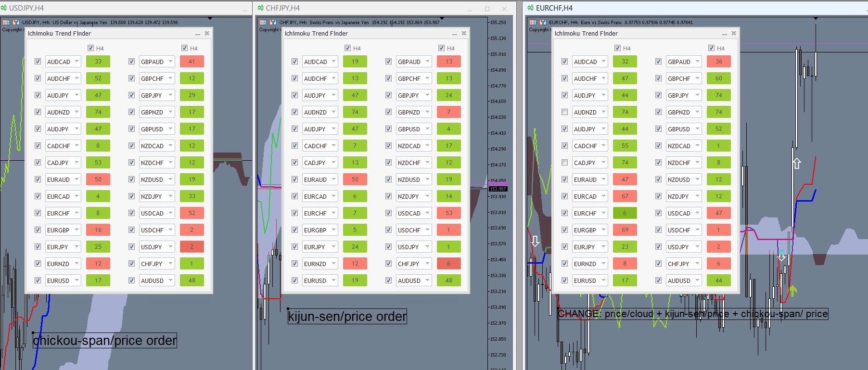Toggle right H4 timeframe checkbox in CHFJPY panel
The height and width of the screenshot is (370, 868).
point(441,48)
